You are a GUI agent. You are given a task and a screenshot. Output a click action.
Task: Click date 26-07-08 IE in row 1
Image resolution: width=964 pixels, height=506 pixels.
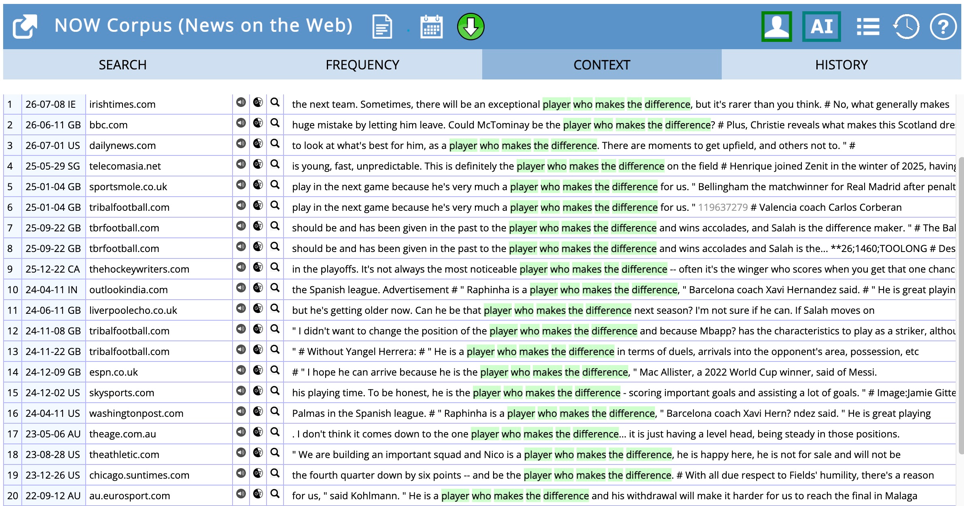pyautogui.click(x=50, y=105)
